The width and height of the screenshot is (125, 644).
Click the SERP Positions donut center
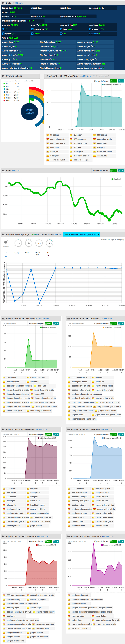pos(29,112)
